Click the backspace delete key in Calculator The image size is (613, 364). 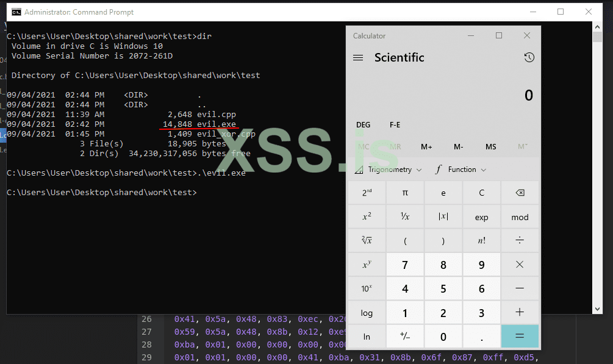(520, 193)
